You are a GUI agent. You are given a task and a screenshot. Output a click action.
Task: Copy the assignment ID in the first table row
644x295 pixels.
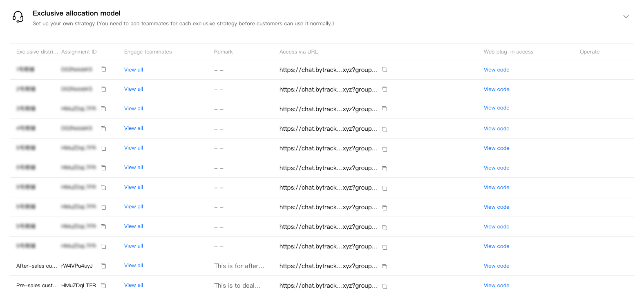coord(103,69)
